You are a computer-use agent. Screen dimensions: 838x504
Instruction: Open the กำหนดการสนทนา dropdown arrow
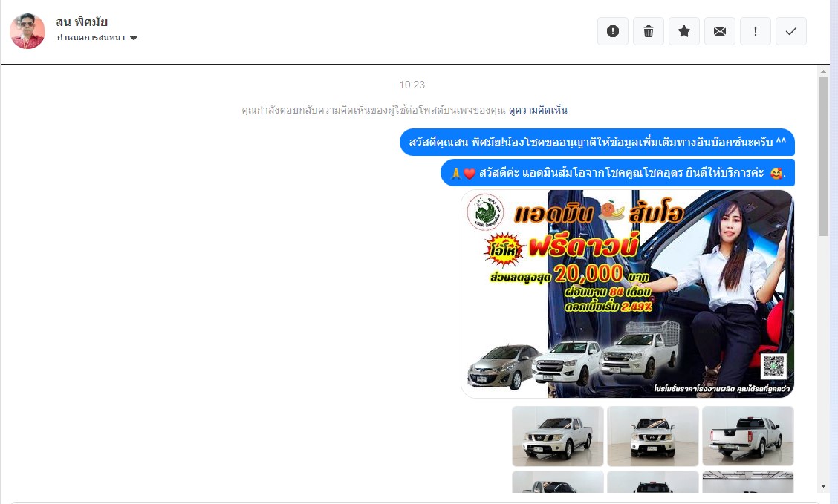134,38
